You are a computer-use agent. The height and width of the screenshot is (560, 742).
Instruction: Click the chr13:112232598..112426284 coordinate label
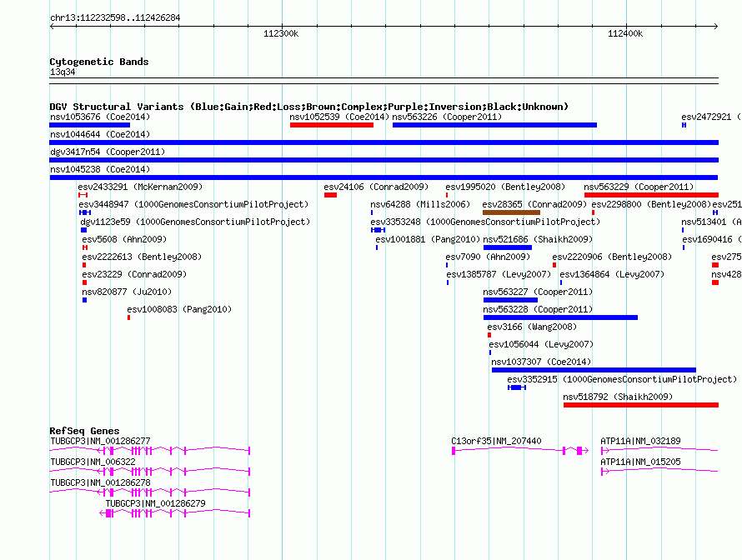[x=115, y=17]
